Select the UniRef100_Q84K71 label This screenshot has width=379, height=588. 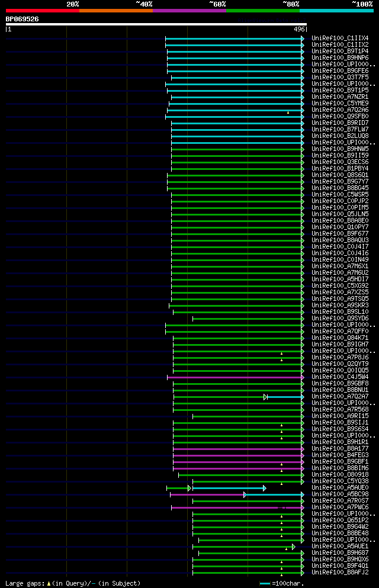340,338
